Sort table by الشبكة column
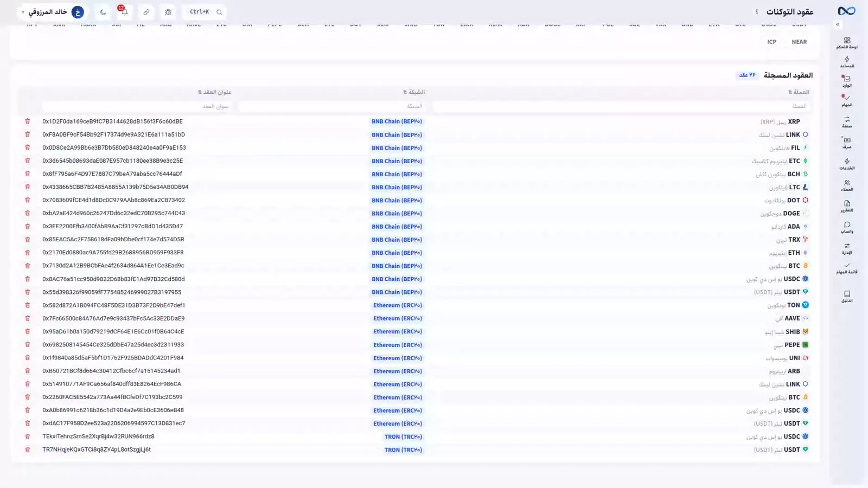 coord(414,92)
